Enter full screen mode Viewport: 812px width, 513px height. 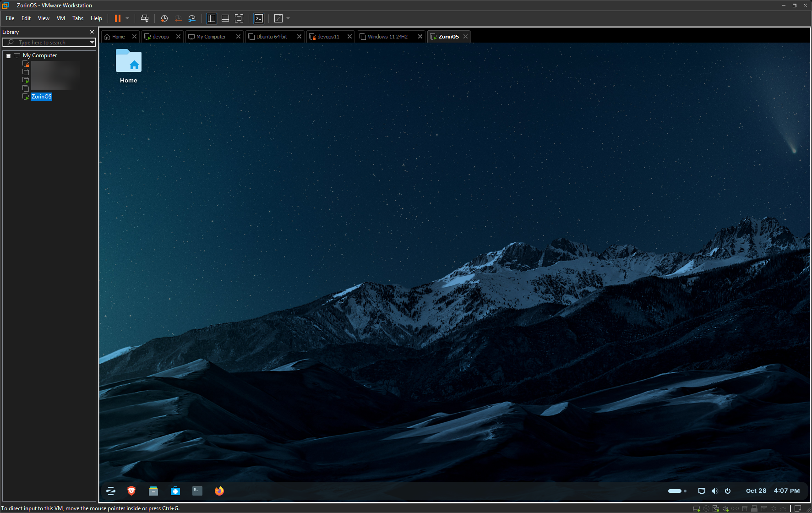point(239,18)
